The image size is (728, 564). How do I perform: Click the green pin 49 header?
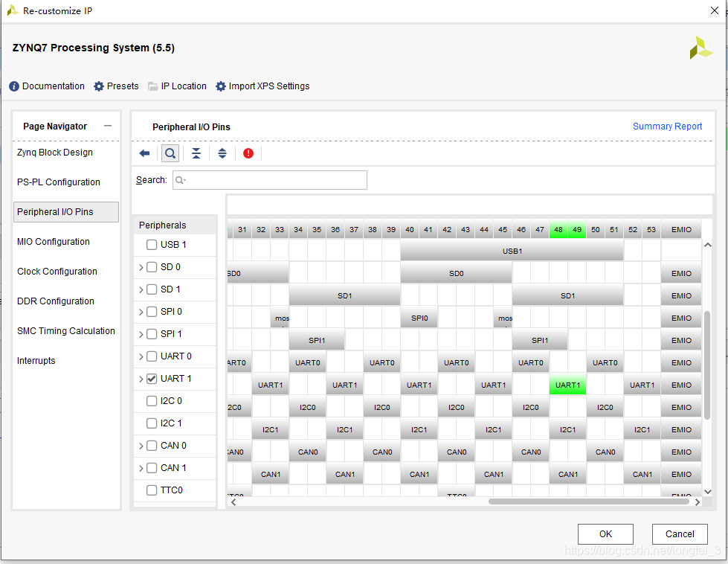pos(576,229)
